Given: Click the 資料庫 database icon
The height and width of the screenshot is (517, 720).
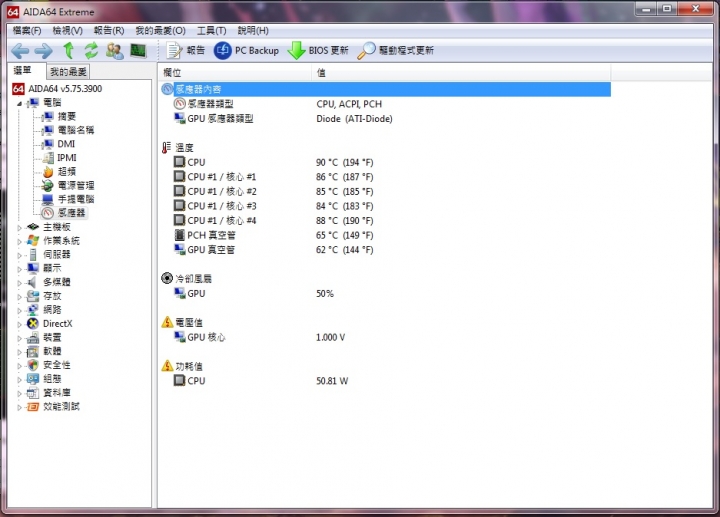Looking at the screenshot, I should (x=33, y=393).
